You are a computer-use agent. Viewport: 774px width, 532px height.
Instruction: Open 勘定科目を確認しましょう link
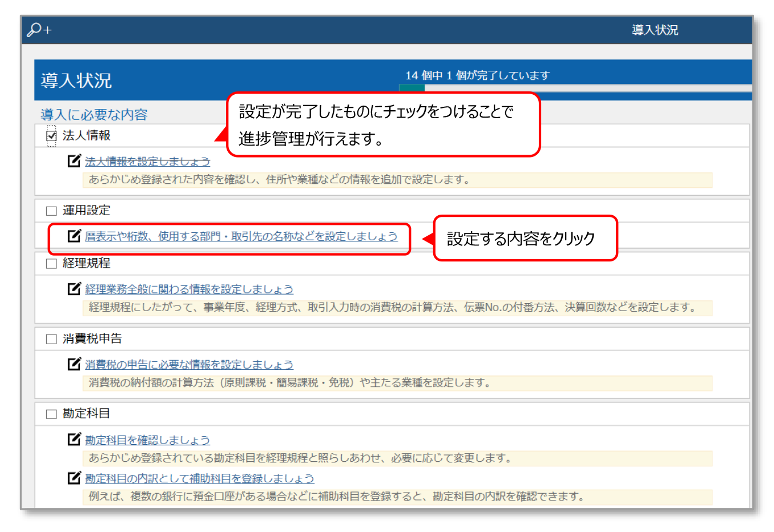click(x=147, y=440)
